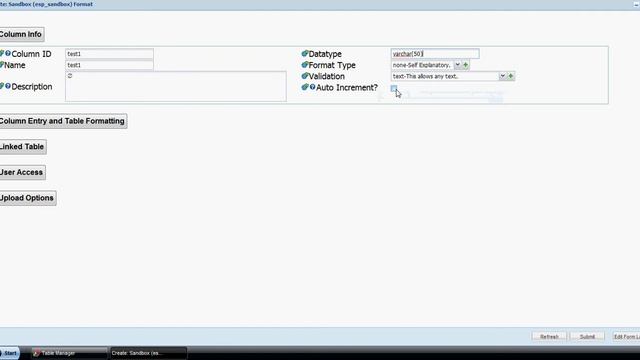Expand the Upload Options section
The height and width of the screenshot is (360, 640).
[27, 198]
